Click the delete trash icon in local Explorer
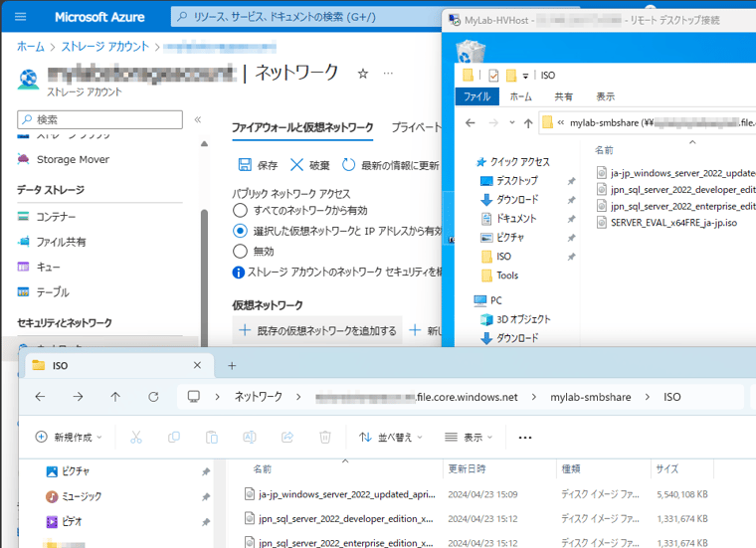The width and height of the screenshot is (756, 548). click(325, 438)
